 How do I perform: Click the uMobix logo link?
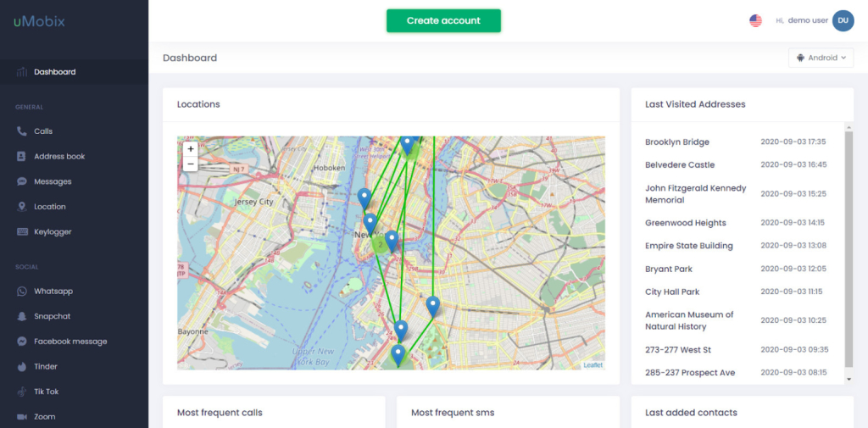point(39,21)
